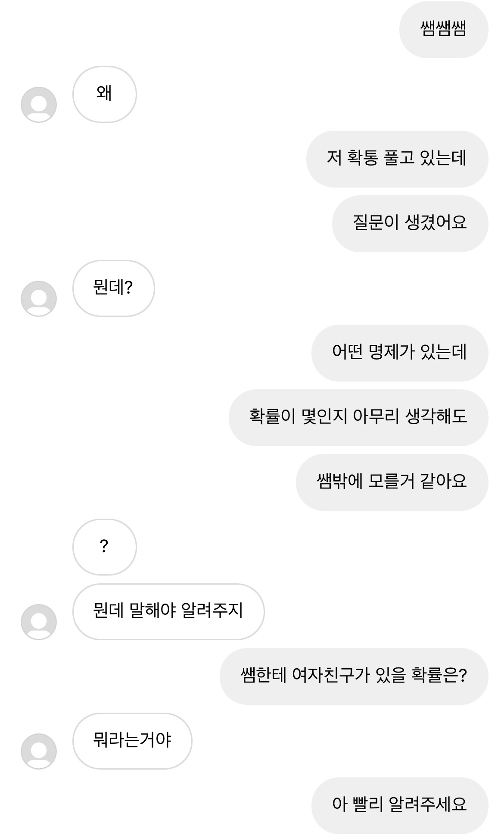Select the '쌤밖에 모를거 같아요' message
This screenshot has width=504, height=839.
pyautogui.click(x=392, y=482)
